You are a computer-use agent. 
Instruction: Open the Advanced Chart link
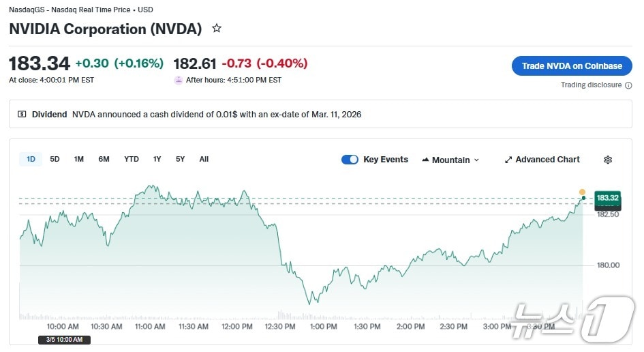(x=547, y=160)
